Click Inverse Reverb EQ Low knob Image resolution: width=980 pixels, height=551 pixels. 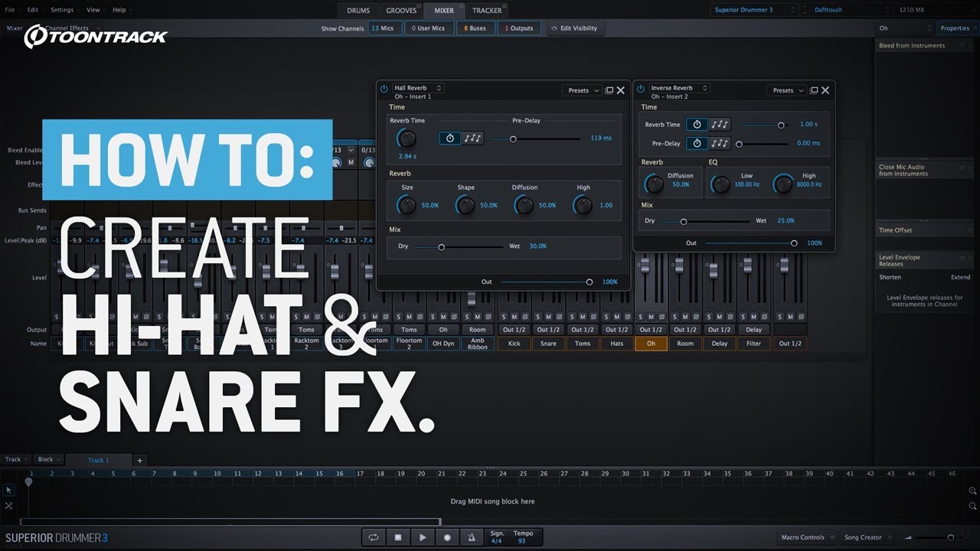coord(720,184)
